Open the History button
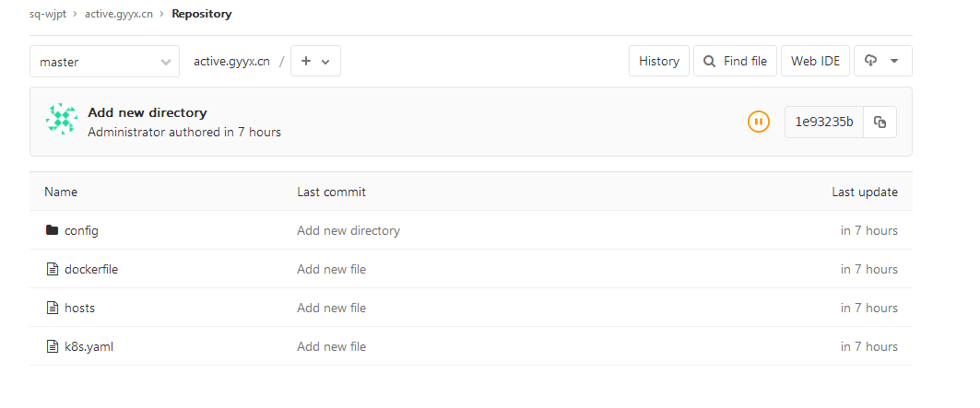 tap(658, 62)
